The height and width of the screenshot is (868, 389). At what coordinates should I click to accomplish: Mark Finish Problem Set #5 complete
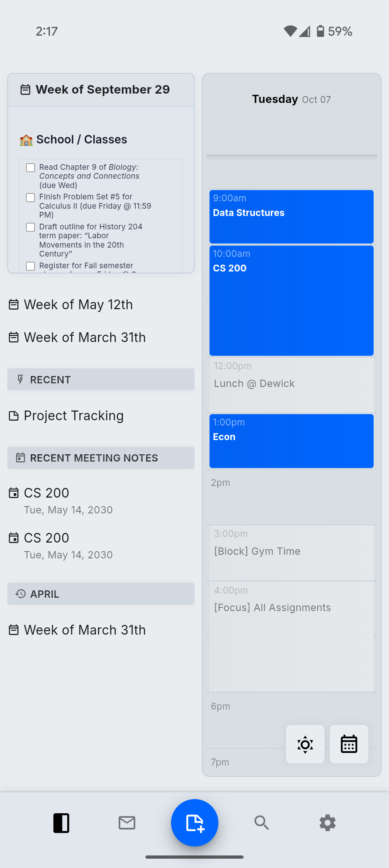(30, 197)
